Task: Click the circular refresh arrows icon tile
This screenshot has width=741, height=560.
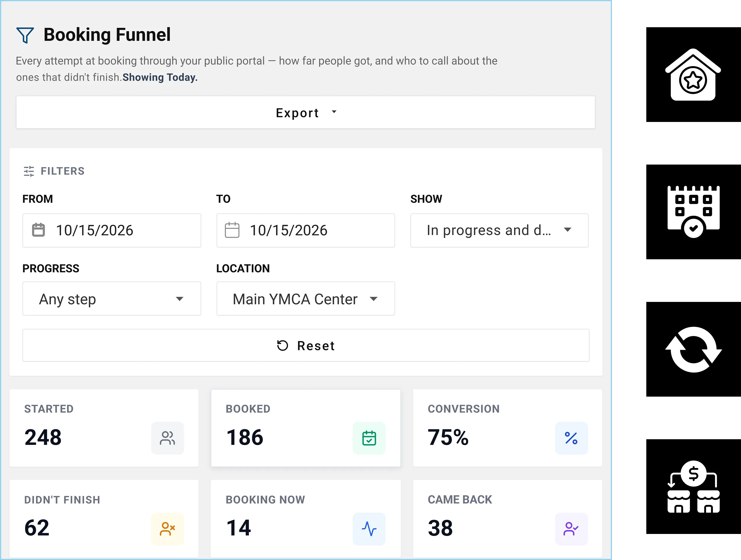Action: coord(693,349)
